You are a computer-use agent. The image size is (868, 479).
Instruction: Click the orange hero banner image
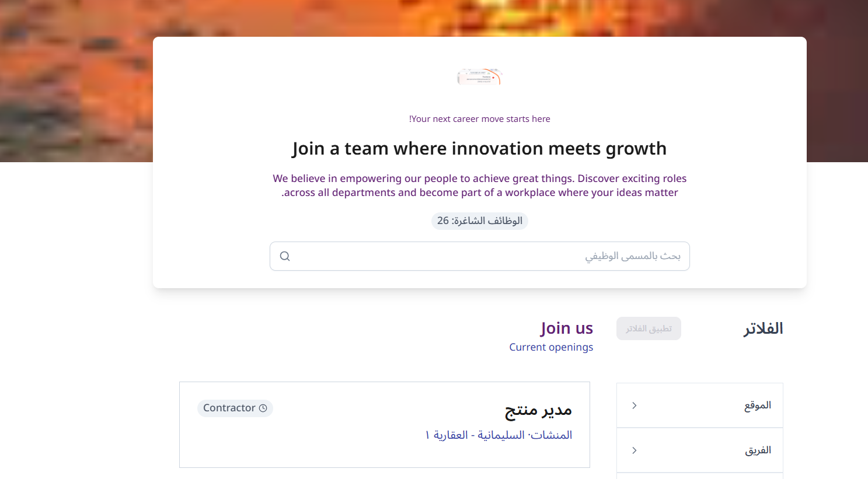coord(76,82)
